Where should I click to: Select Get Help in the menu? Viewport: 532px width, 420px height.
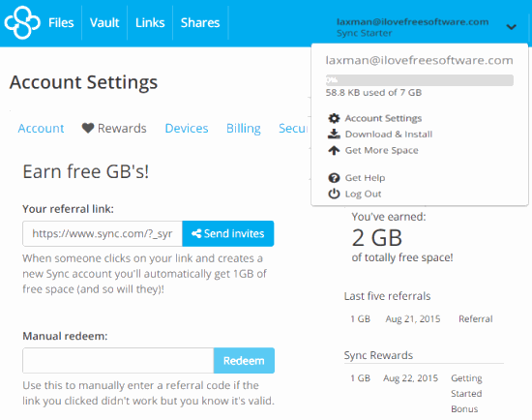click(365, 178)
